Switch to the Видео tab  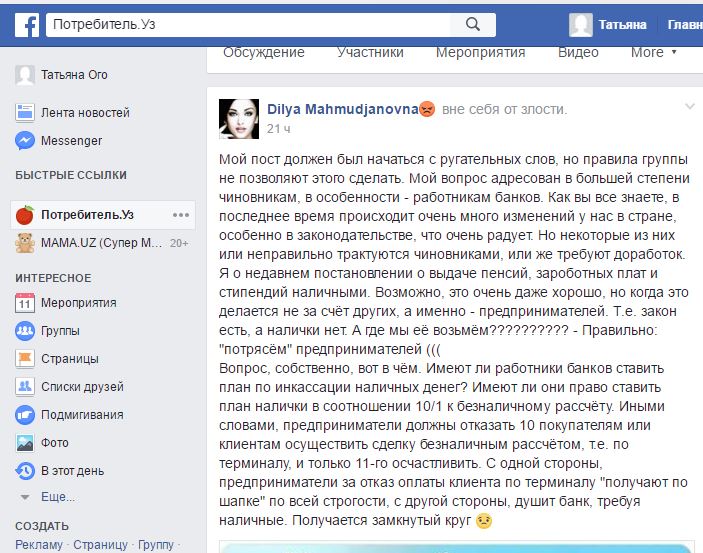(x=578, y=52)
